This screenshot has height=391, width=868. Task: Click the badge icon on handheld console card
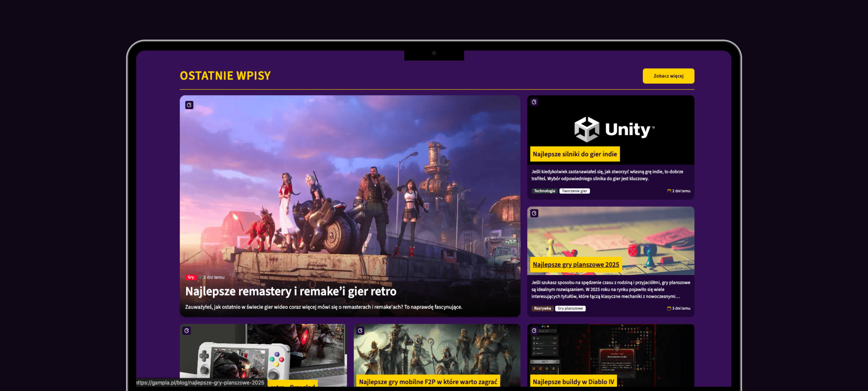tap(187, 330)
